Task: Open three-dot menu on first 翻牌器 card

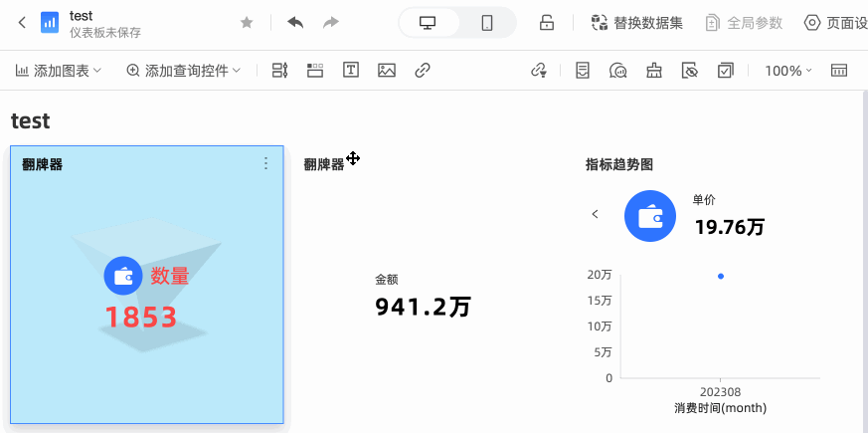Action: tap(265, 163)
